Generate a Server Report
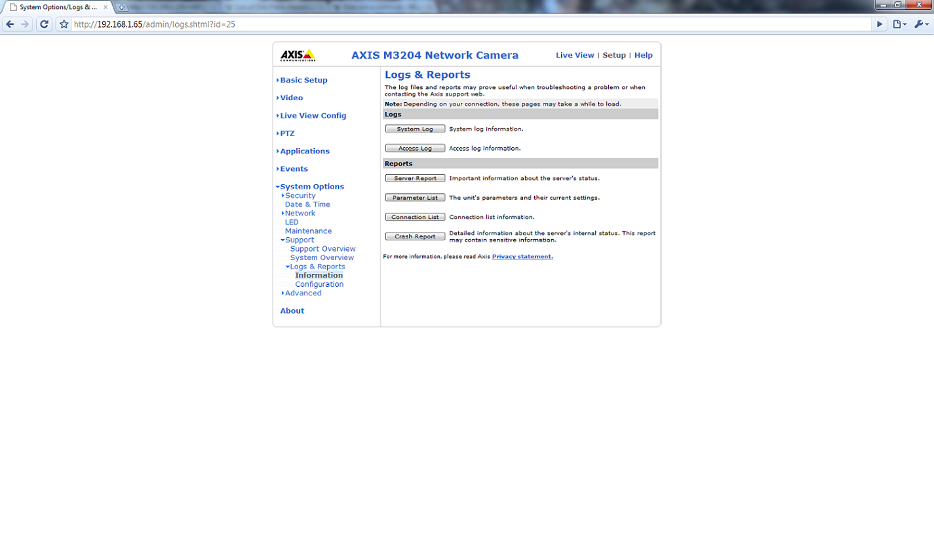Screen dimensions: 934x560 [x=414, y=177]
